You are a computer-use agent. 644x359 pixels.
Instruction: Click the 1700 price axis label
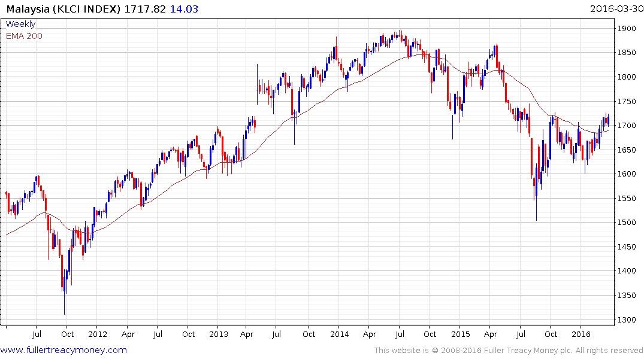click(x=627, y=126)
